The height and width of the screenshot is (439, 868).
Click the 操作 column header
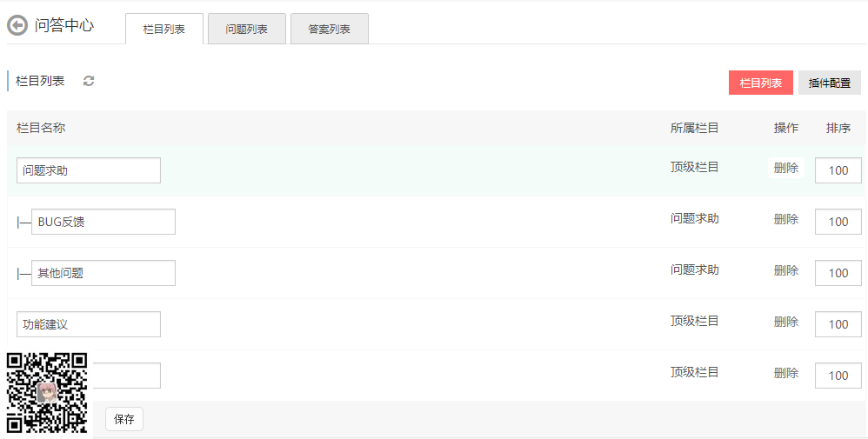(786, 128)
